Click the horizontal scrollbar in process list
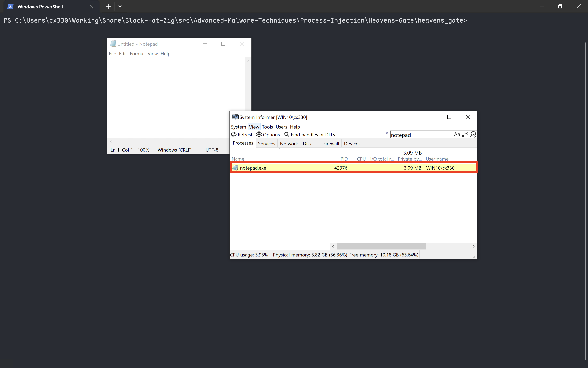This screenshot has height=368, width=588. pyautogui.click(x=381, y=246)
